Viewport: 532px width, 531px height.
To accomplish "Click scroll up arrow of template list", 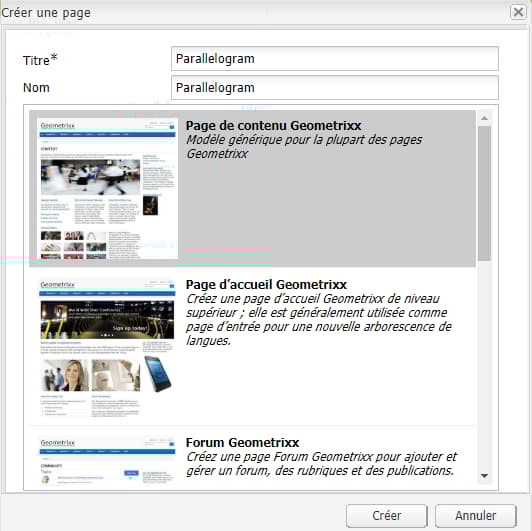I will click(484, 118).
